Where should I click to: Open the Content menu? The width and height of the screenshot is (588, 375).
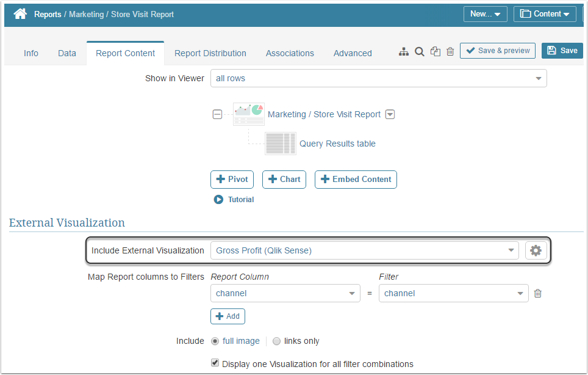click(x=545, y=14)
